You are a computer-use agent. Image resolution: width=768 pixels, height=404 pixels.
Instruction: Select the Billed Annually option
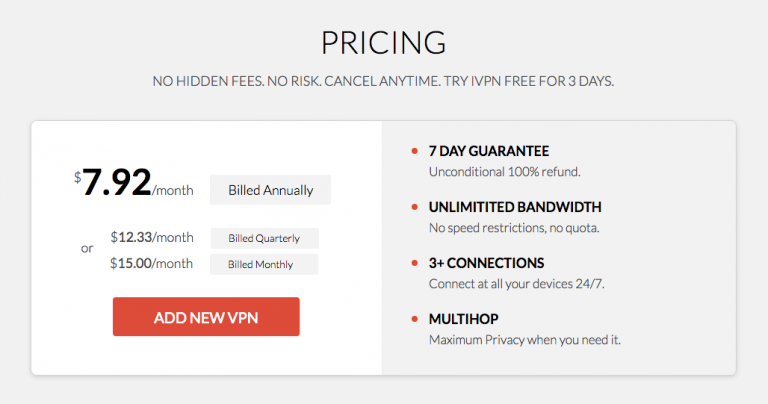point(270,189)
